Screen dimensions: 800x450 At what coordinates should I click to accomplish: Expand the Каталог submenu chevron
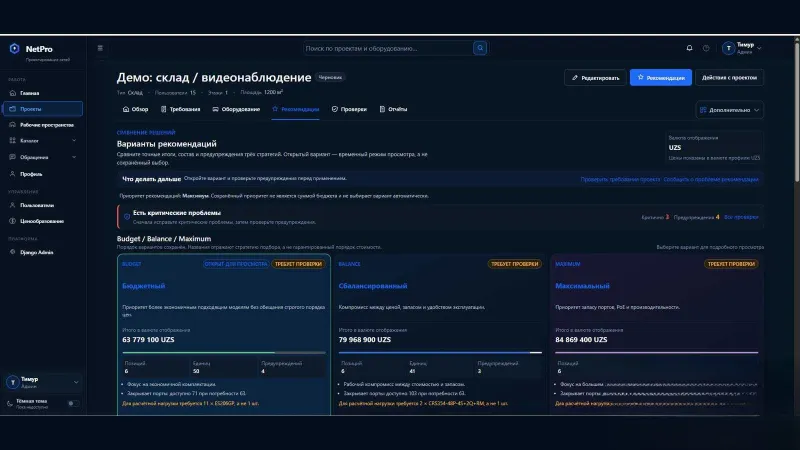[74, 140]
